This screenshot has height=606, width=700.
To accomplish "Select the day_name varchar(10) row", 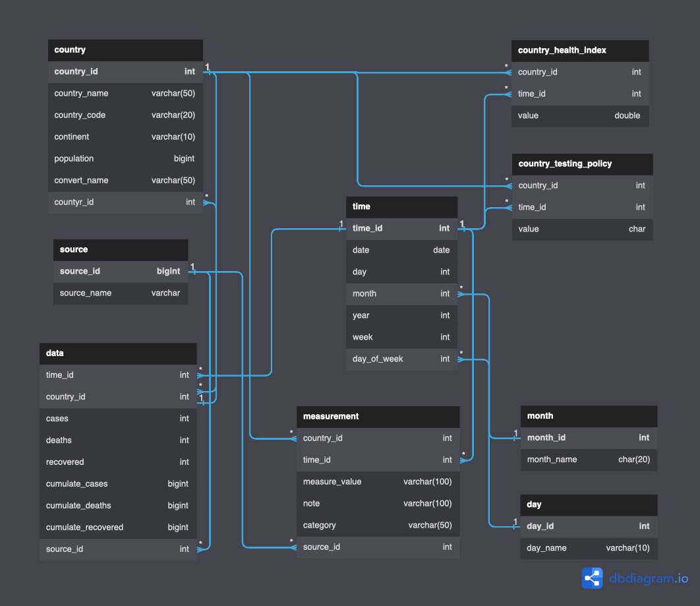I will tap(589, 549).
